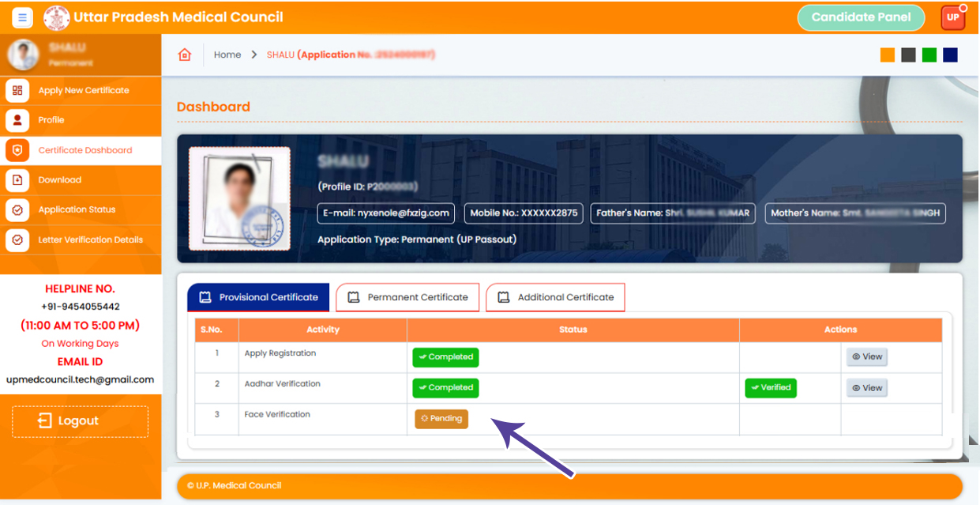The height and width of the screenshot is (505, 980).
Task: Click the hamburger menu icon
Action: pyautogui.click(x=22, y=17)
